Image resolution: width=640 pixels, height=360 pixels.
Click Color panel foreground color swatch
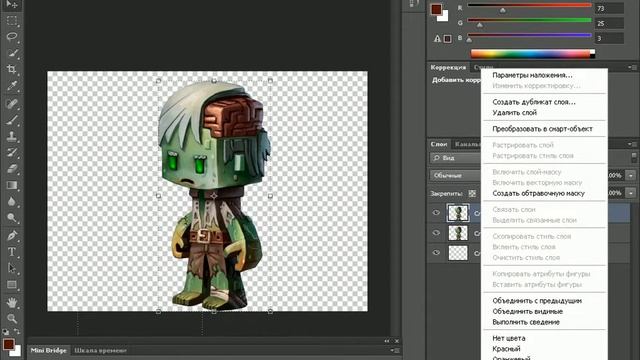point(436,9)
